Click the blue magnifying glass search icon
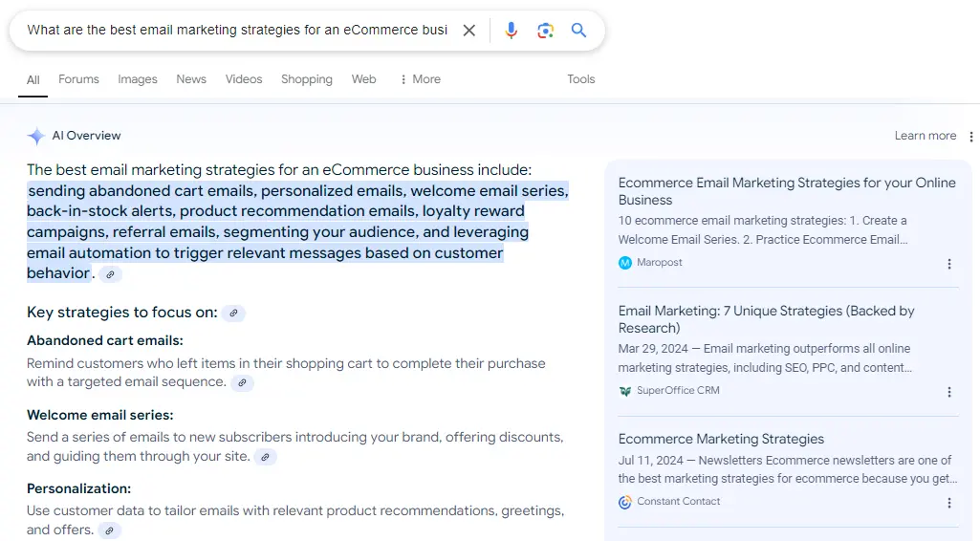 [578, 31]
